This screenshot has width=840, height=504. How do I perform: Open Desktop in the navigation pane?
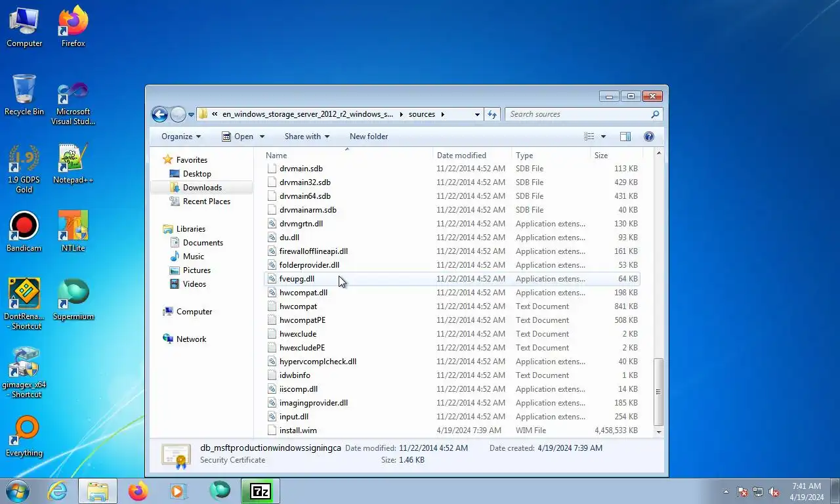pos(197,174)
